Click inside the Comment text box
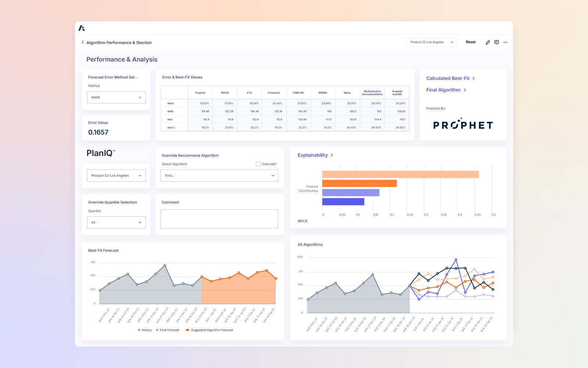The width and height of the screenshot is (588, 368). (219, 219)
